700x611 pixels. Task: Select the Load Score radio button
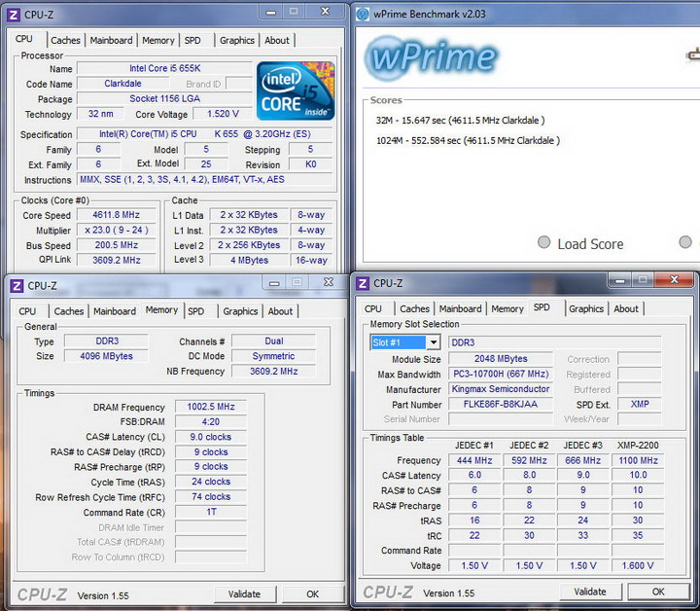coord(543,242)
